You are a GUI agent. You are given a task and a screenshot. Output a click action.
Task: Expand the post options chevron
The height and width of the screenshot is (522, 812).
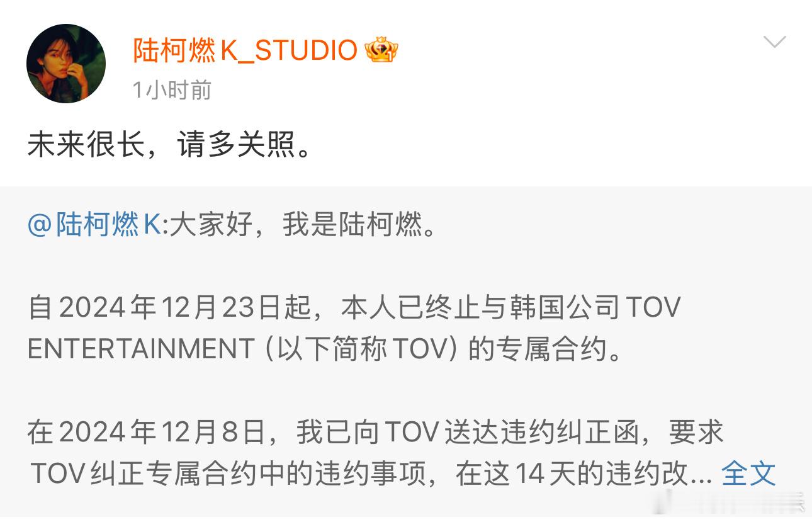pyautogui.click(x=774, y=42)
